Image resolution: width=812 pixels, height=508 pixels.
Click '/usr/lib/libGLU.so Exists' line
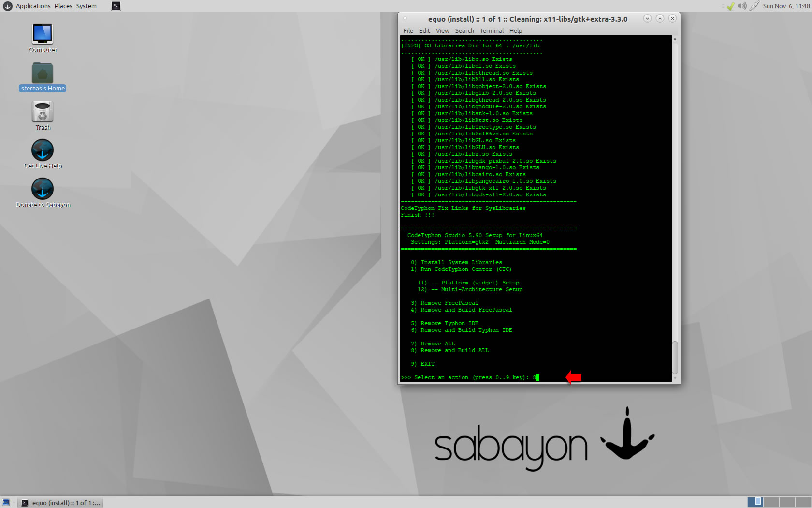[x=465, y=147]
